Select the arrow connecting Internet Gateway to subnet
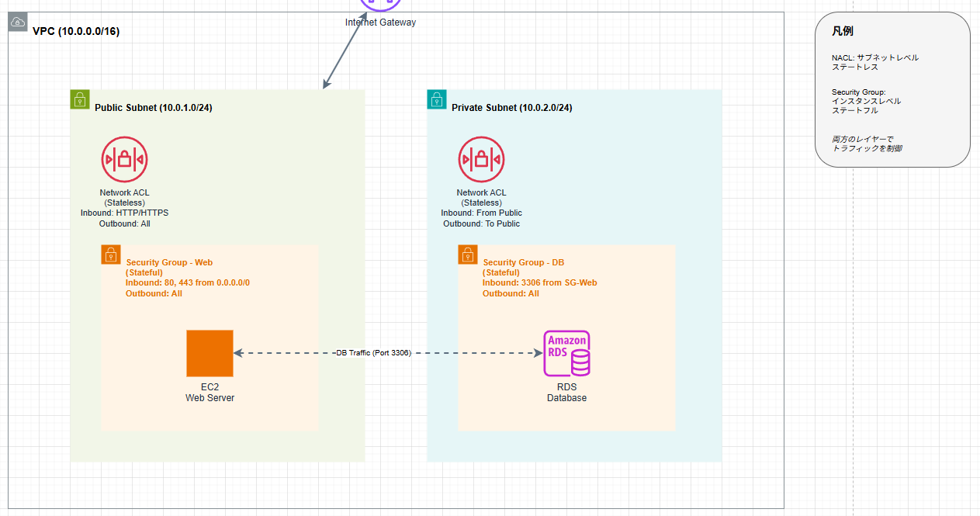The width and height of the screenshot is (980, 516). point(346,51)
